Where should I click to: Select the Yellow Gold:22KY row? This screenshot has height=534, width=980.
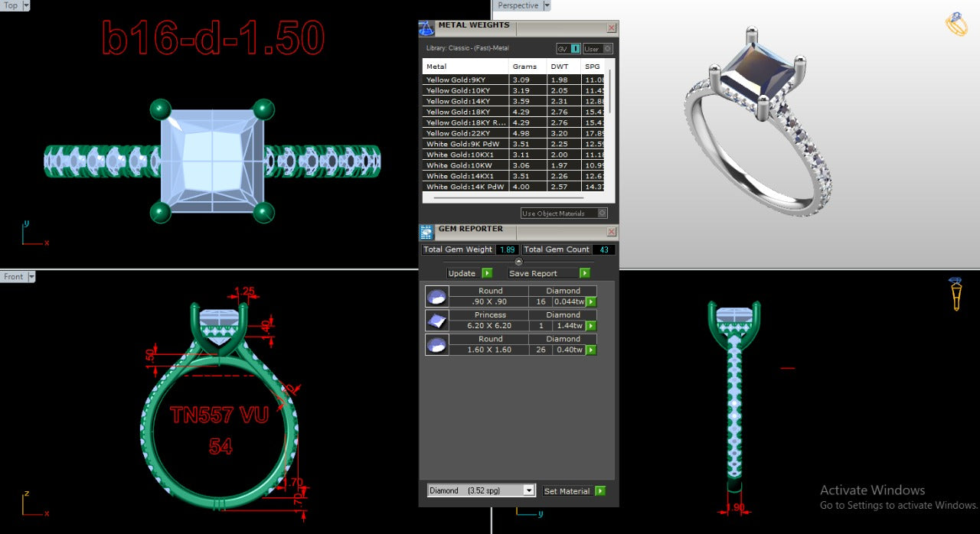[514, 133]
